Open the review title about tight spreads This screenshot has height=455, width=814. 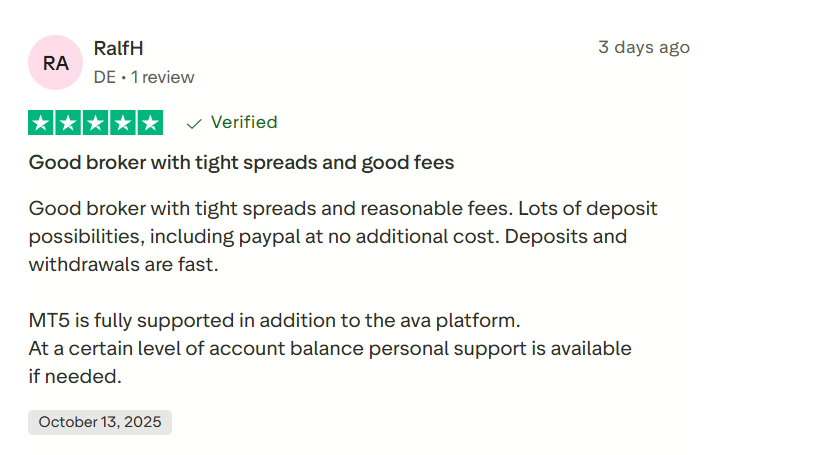click(241, 162)
